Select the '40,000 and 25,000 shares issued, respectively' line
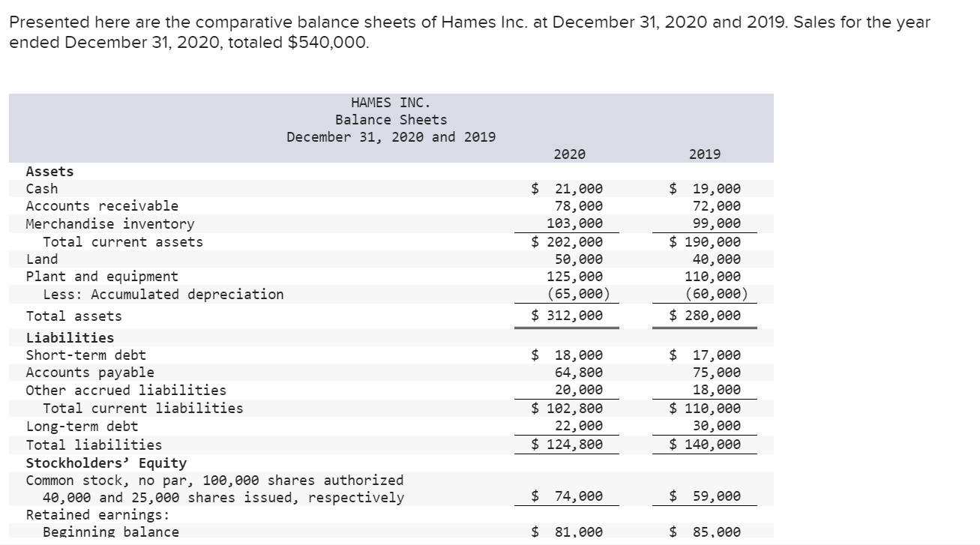980x545 pixels. [223, 498]
